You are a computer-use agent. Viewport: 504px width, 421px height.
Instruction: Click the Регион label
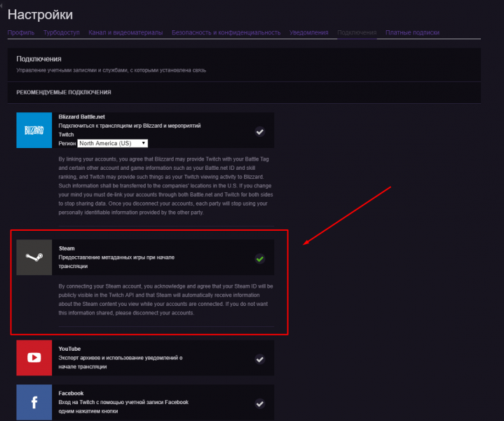pos(67,143)
